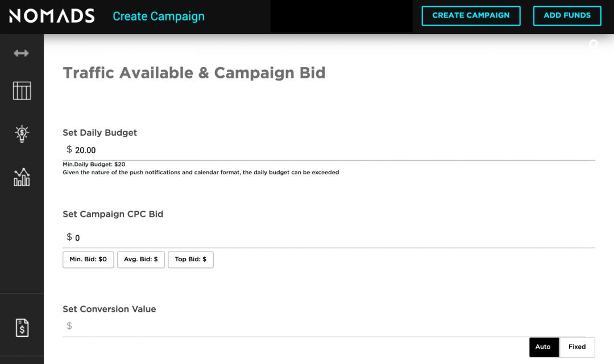
Task: Click the billing invoice icon in sidebar
Action: [22, 328]
